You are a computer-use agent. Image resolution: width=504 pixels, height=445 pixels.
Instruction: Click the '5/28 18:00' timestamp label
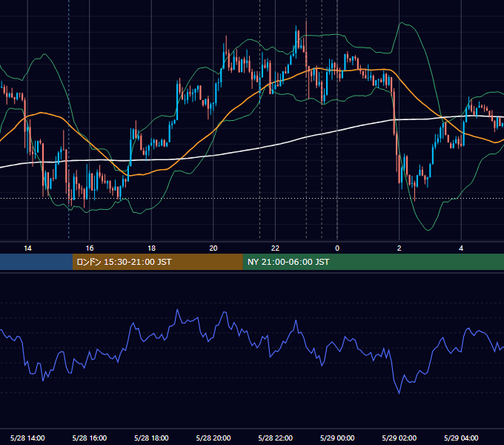tap(151, 438)
